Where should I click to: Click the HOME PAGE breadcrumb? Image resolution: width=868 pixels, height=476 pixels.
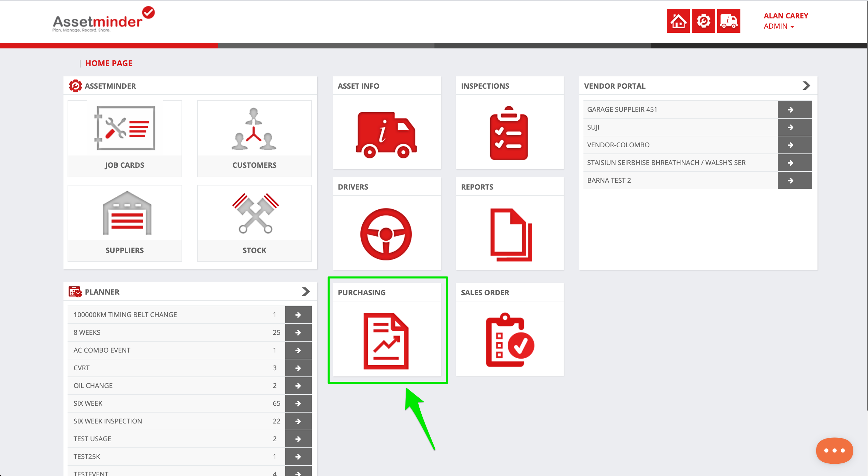[109, 63]
